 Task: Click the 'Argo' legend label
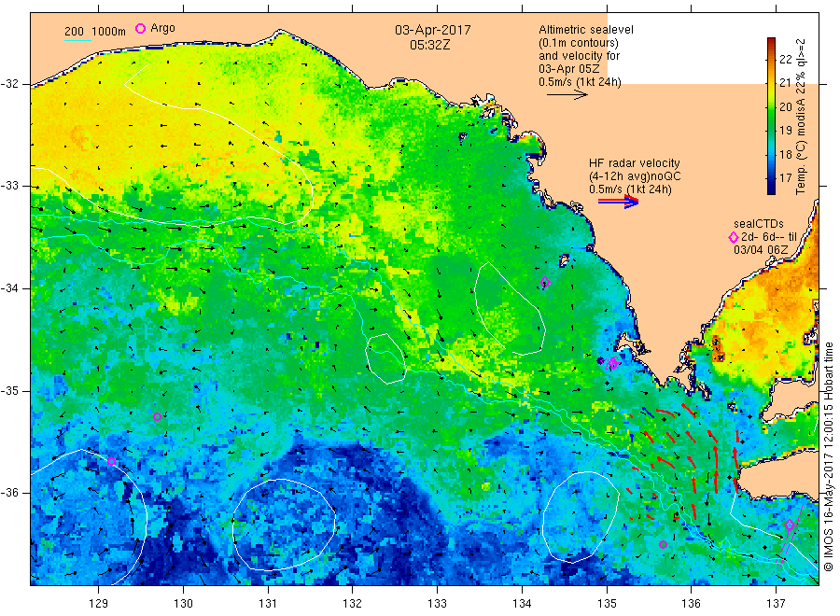pyautogui.click(x=162, y=28)
